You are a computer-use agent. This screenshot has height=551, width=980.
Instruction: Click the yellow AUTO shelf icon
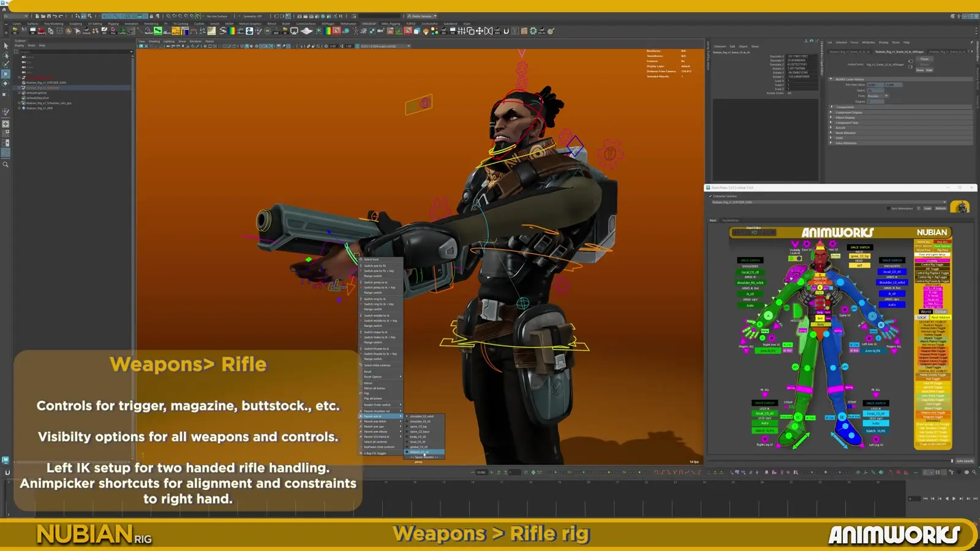176,31
